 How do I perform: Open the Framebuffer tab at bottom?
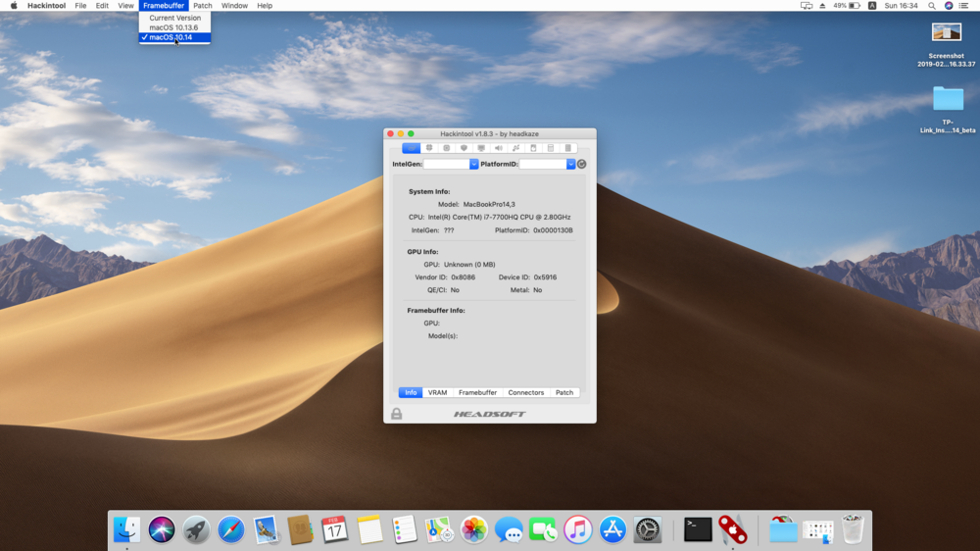[x=477, y=392]
